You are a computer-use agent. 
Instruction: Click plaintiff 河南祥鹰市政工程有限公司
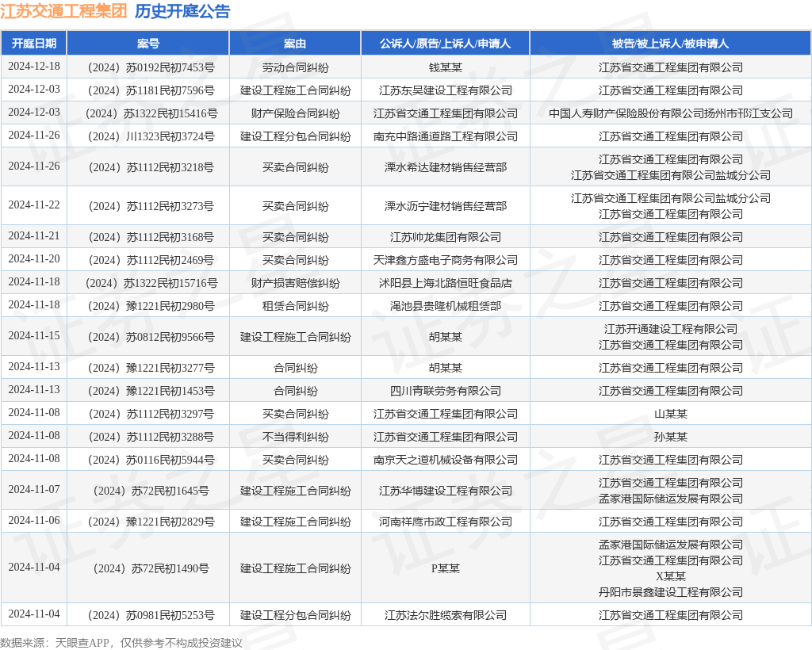[x=446, y=522]
